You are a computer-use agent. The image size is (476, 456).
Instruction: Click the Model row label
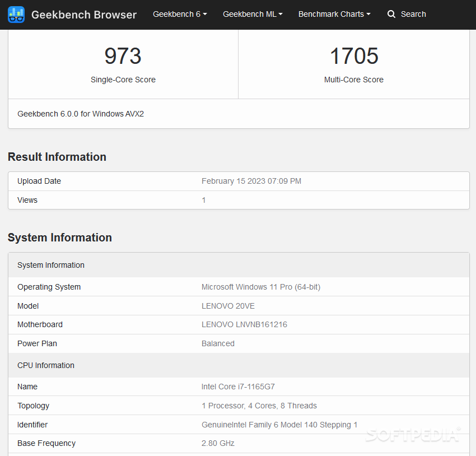[x=28, y=306]
